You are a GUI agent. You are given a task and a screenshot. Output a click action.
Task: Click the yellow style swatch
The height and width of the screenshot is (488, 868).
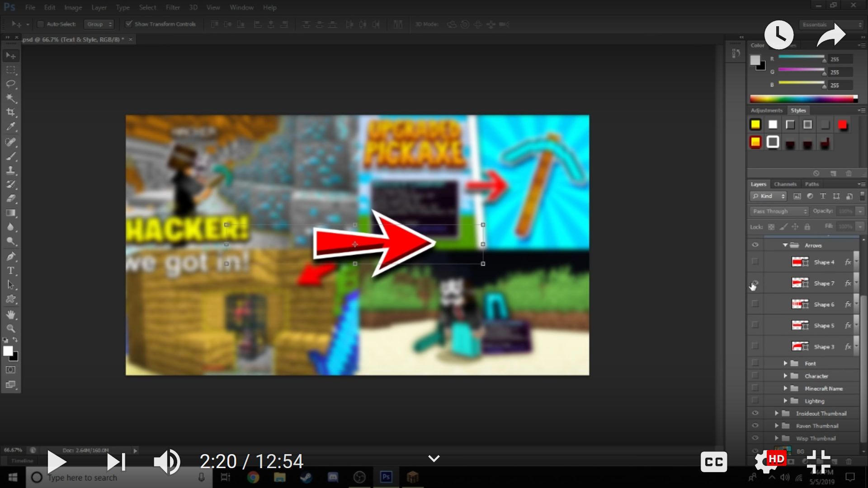click(755, 125)
